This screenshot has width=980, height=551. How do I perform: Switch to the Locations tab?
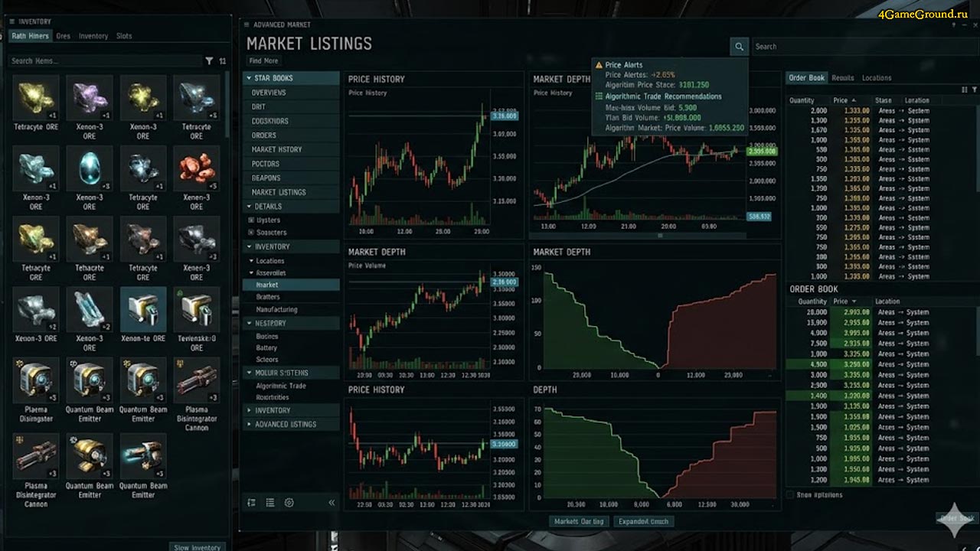[x=877, y=78]
